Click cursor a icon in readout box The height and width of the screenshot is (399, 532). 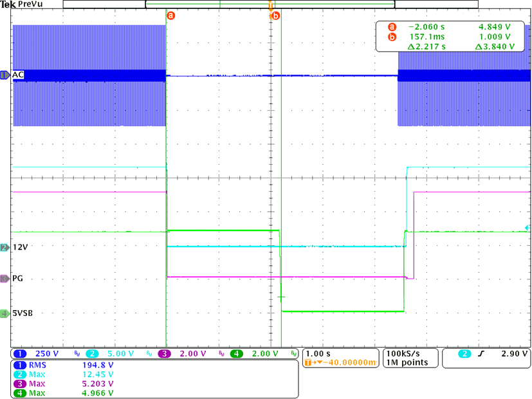pos(392,27)
